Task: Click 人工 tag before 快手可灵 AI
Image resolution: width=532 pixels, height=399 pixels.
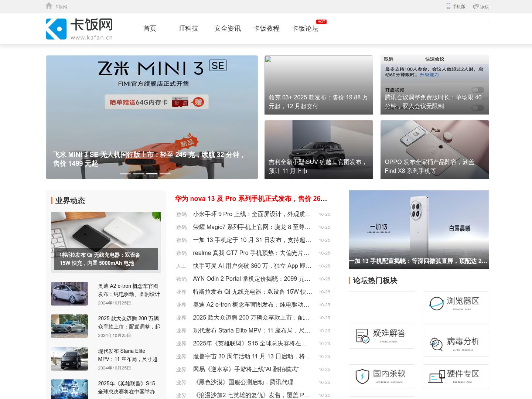Action: 181,266
